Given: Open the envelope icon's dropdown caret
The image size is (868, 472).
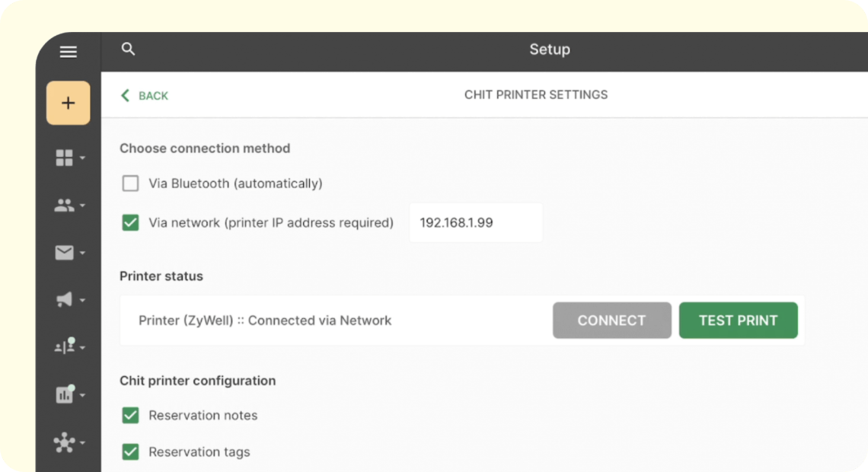Looking at the screenshot, I should 81,254.
